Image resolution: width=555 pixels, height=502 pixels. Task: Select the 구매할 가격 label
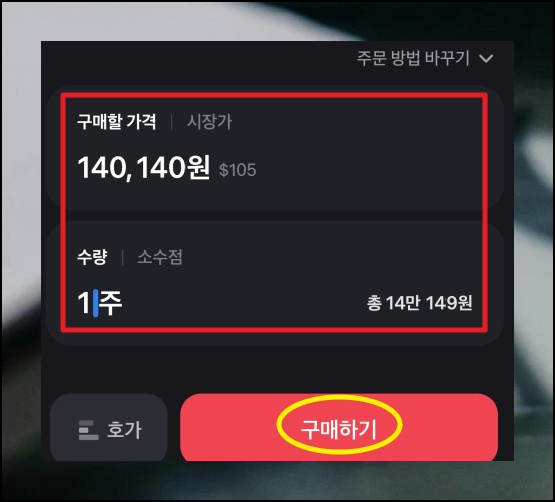[116, 122]
